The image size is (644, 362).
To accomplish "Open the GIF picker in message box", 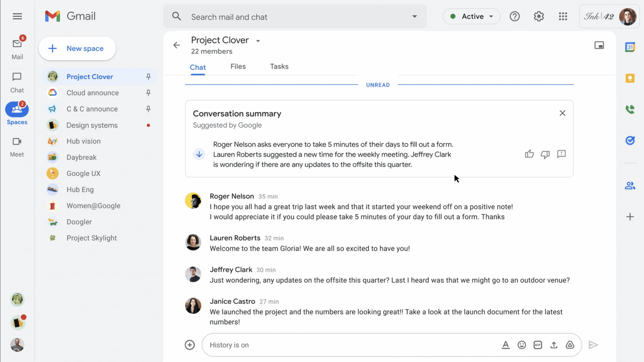I will [x=538, y=345].
